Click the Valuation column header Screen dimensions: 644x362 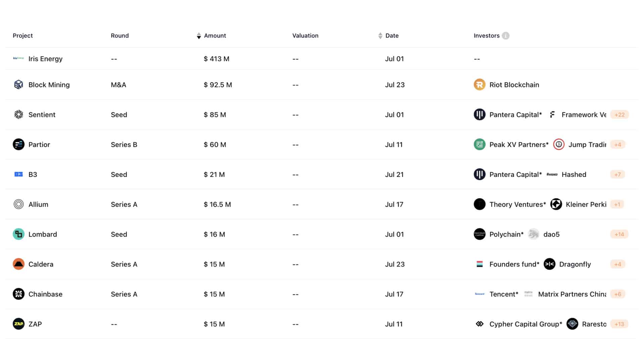(x=305, y=36)
